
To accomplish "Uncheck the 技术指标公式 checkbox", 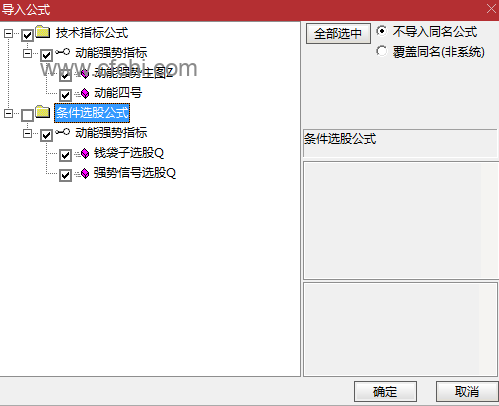I will [x=27, y=35].
